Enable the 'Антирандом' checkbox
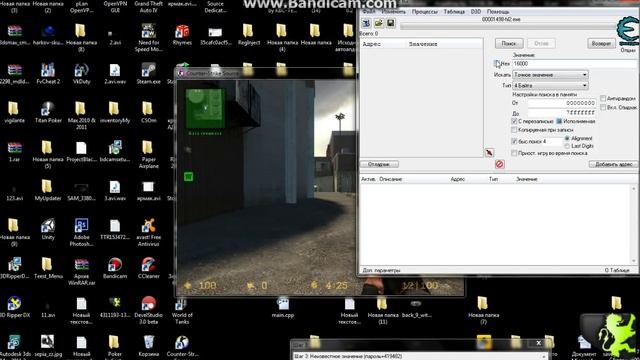The image size is (640, 360). (x=603, y=98)
